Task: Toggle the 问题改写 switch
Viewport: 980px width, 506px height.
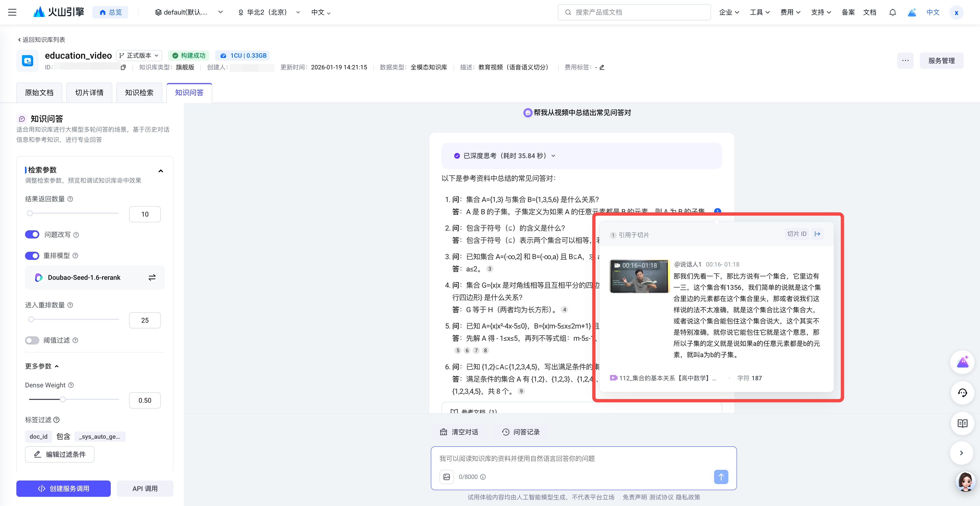Action: [x=32, y=235]
